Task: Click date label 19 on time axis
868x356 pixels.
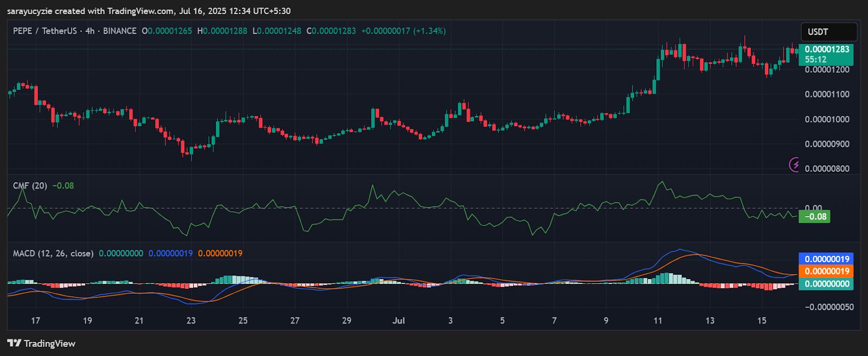Action: 87,321
